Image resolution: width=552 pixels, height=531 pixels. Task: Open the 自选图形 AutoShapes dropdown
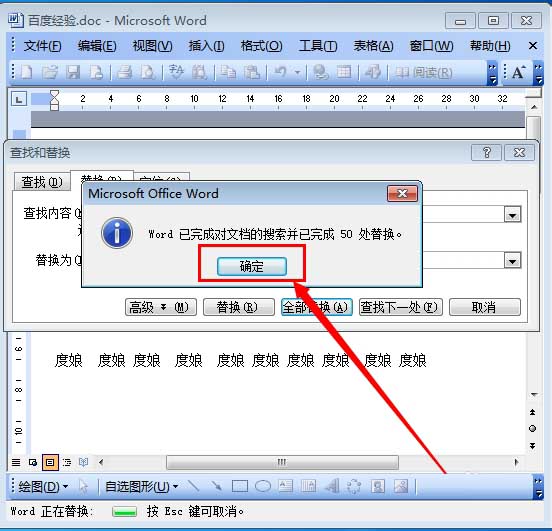(x=142, y=487)
